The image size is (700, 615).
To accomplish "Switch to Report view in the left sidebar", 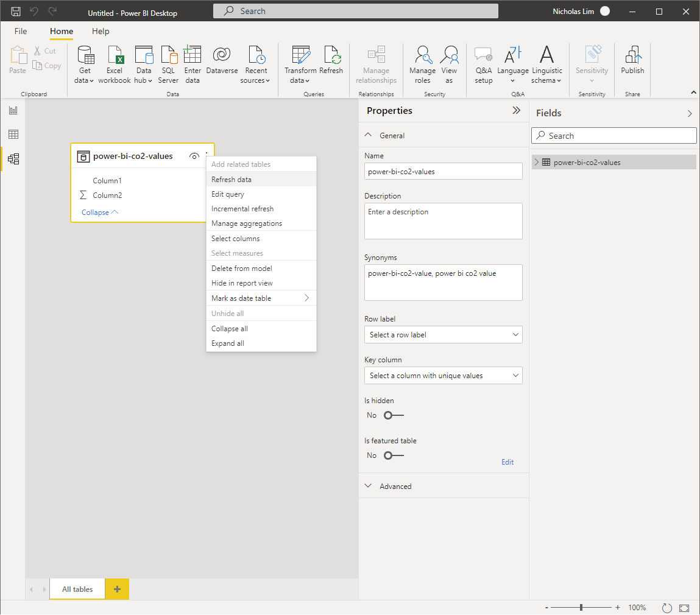I will pyautogui.click(x=13, y=110).
